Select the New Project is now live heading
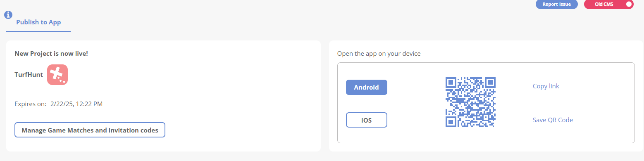The image size is (644, 161). (x=51, y=54)
